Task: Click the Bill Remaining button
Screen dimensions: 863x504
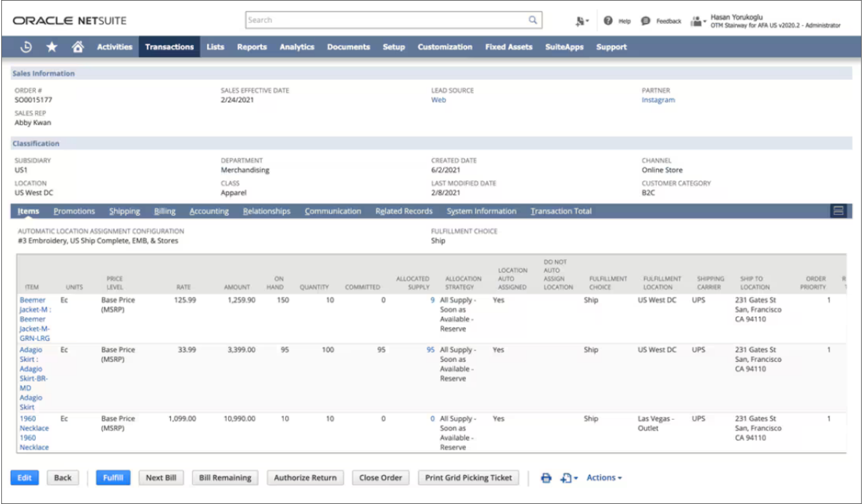Action: click(225, 478)
